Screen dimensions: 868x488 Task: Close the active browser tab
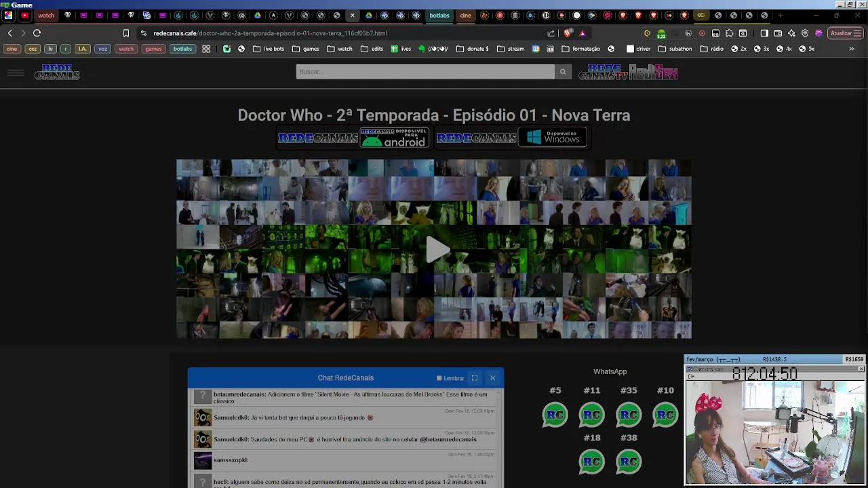tap(352, 15)
